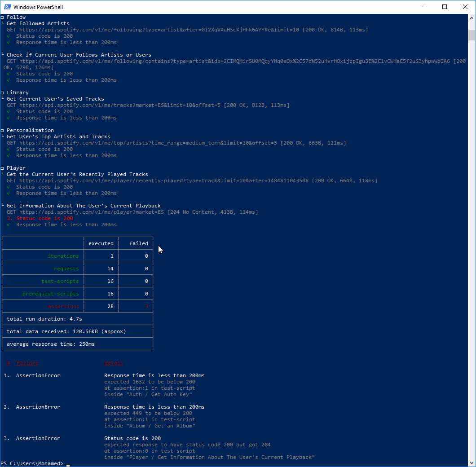Viewport: 476px width, 467px height.
Task: Click 'average response time: 250ms'
Action: tap(51, 344)
